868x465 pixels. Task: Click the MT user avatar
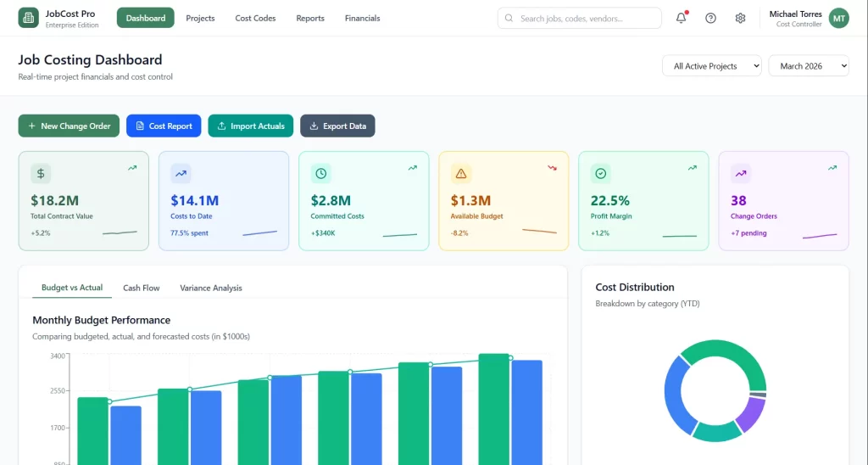tap(838, 18)
